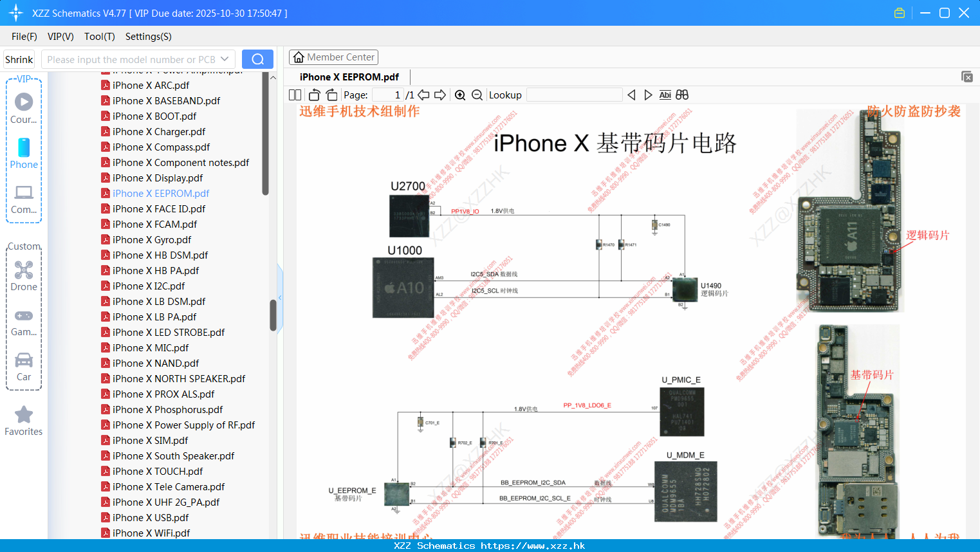Open iPhone X I2C.pdf
Viewport: 980px width, 552px height.
point(149,286)
